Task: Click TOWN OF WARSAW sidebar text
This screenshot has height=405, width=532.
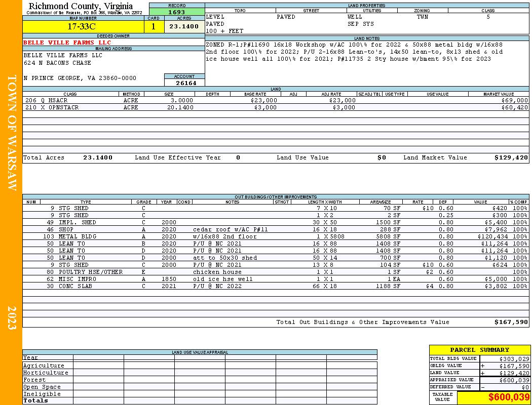Action: pos(12,133)
